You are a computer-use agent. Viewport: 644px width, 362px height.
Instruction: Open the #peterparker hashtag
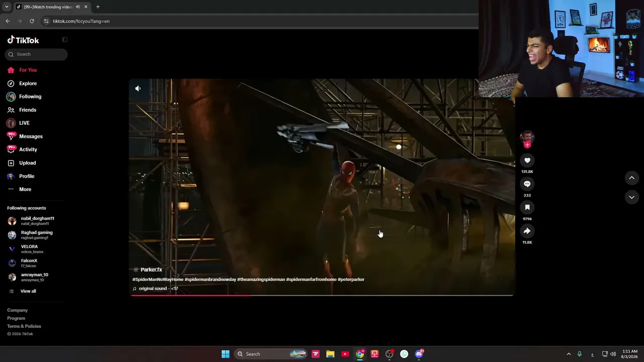click(351, 280)
